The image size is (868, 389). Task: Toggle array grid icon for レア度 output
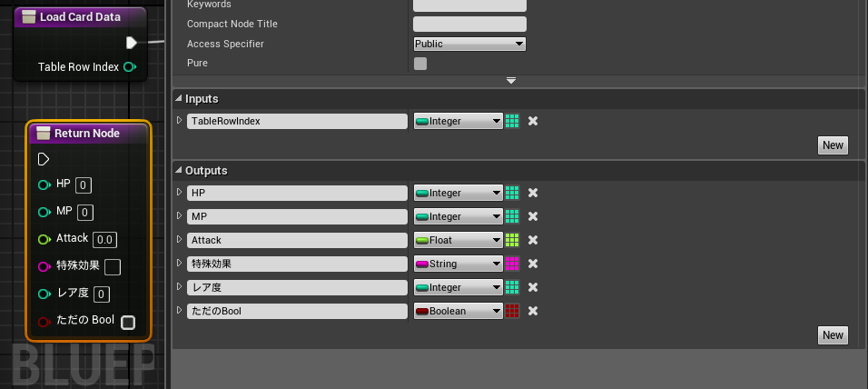[512, 287]
